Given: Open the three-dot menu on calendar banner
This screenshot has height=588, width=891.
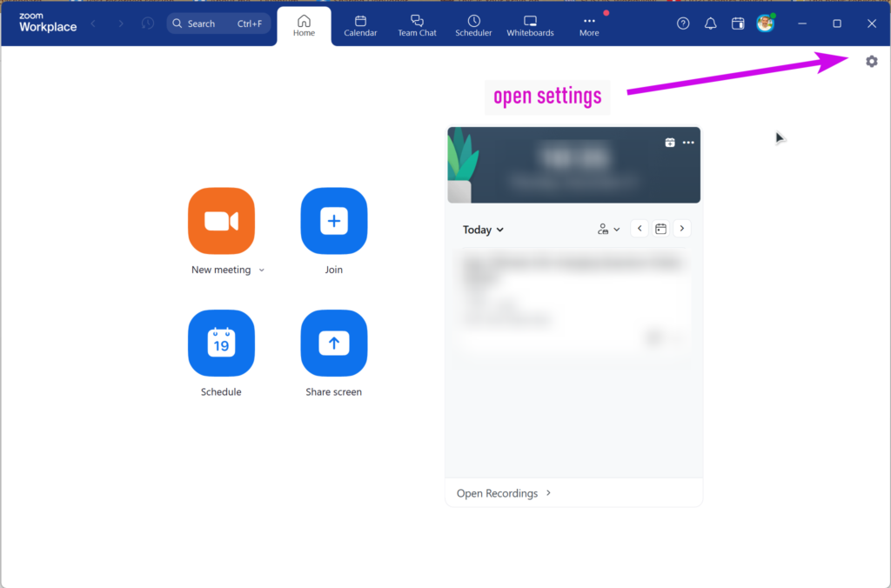Looking at the screenshot, I should pyautogui.click(x=688, y=143).
